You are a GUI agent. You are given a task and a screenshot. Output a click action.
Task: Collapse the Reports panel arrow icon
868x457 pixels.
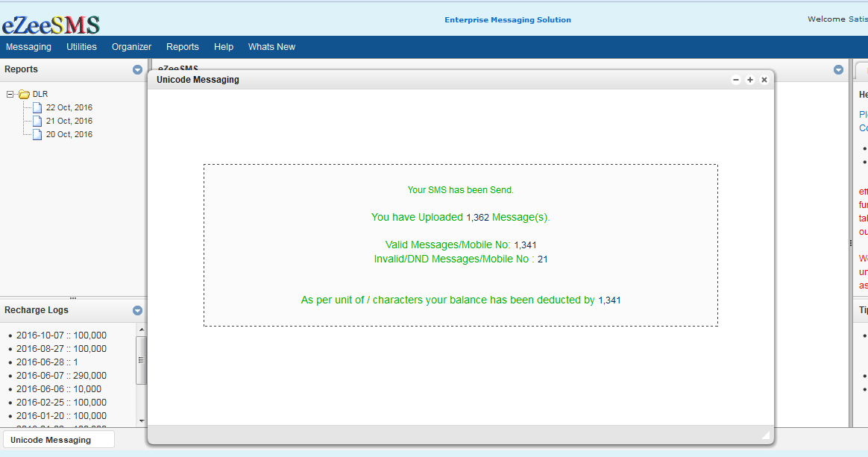tap(137, 70)
